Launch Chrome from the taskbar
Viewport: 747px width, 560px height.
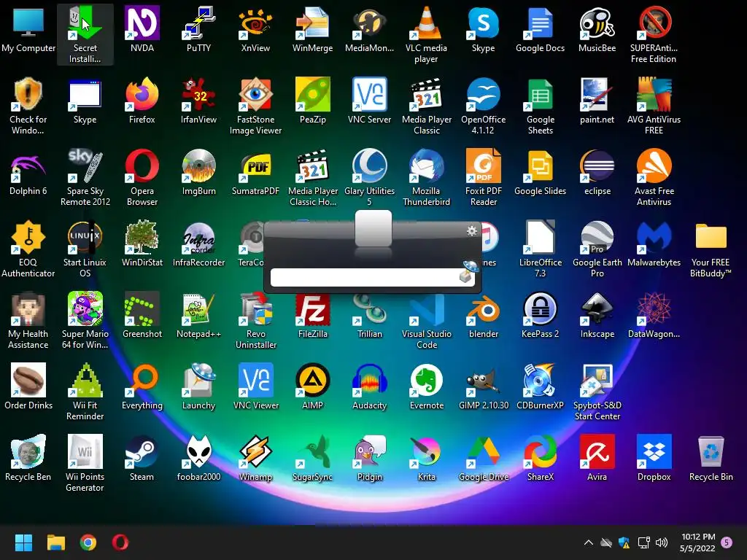88,542
